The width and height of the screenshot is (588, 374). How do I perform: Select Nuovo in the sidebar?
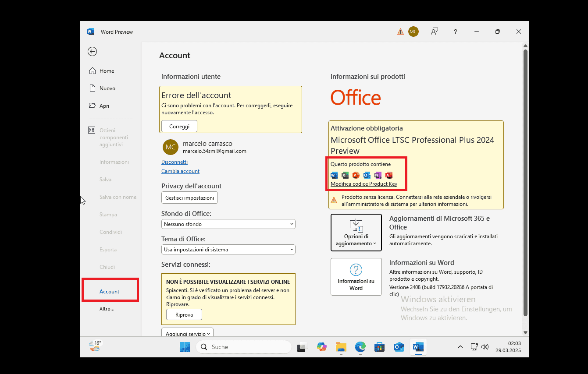click(x=107, y=88)
